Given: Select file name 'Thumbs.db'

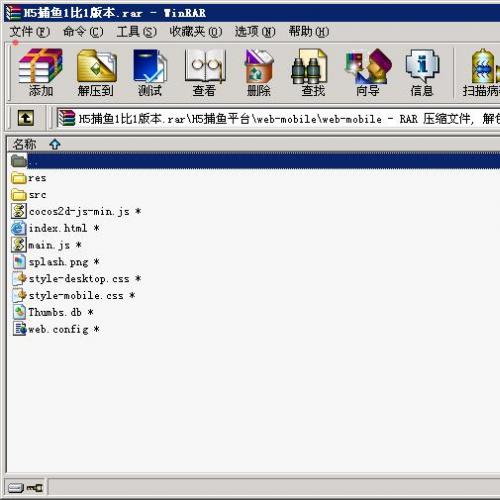Looking at the screenshot, I should [x=55, y=312].
